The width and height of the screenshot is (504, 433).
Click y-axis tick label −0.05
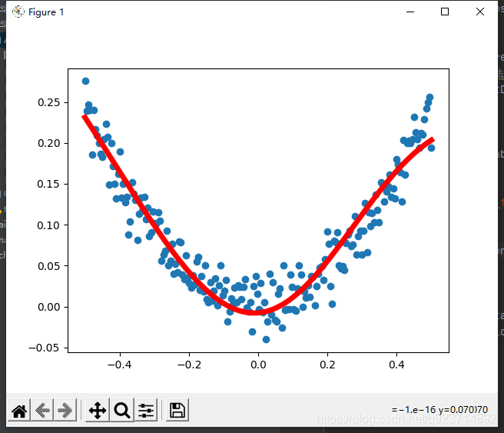[x=44, y=348]
